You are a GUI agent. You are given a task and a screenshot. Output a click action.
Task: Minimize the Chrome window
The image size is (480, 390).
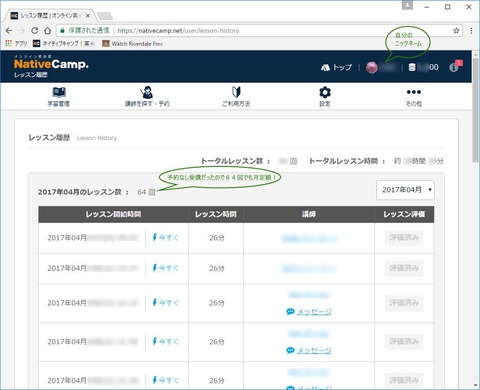(427, 7)
